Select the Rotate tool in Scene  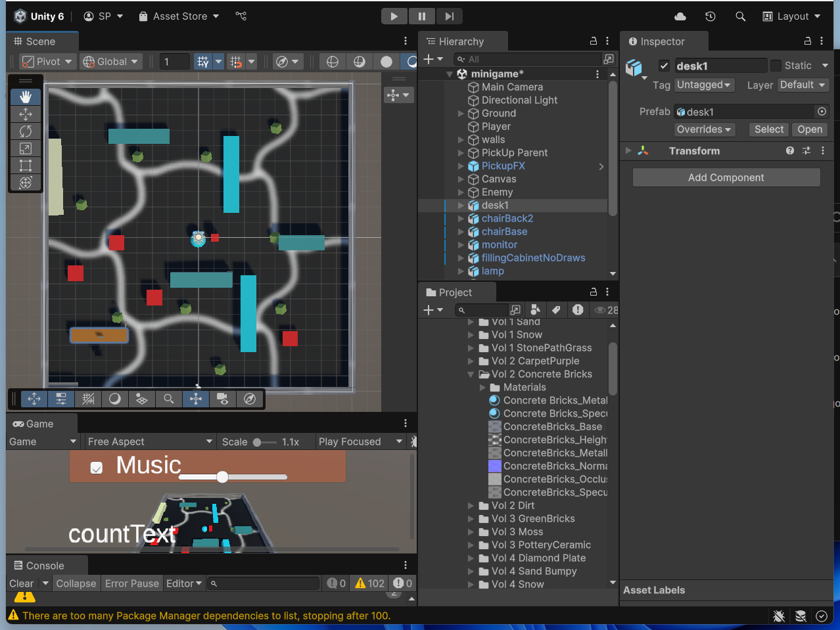point(26,131)
